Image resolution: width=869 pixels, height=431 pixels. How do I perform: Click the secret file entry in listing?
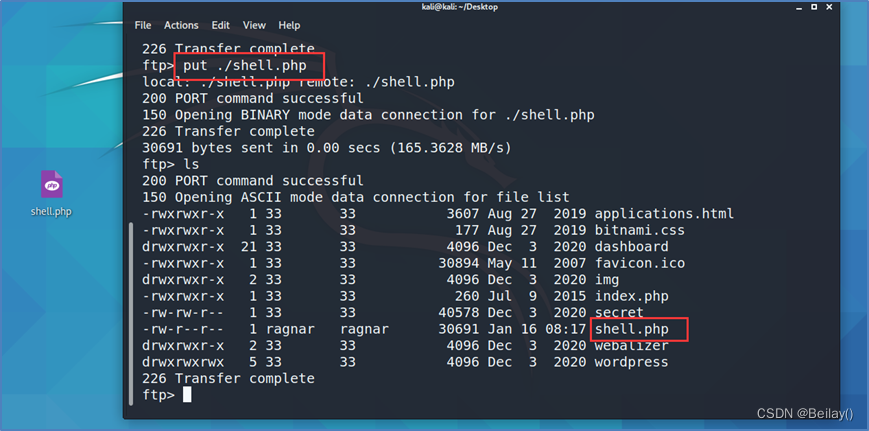619,312
